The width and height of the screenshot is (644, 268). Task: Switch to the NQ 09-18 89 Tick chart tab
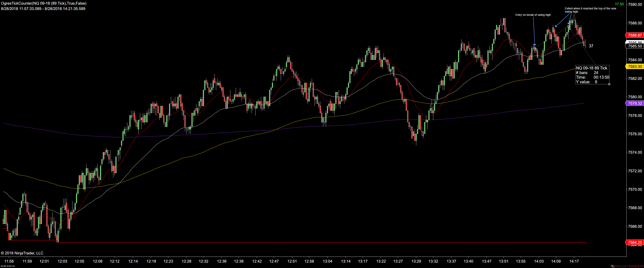[x=7, y=266]
